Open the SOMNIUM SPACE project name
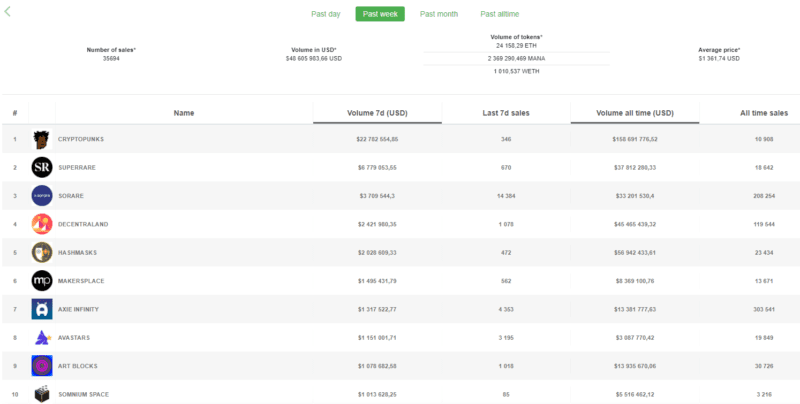Image resolution: width=800 pixels, height=404 pixels. [x=83, y=394]
